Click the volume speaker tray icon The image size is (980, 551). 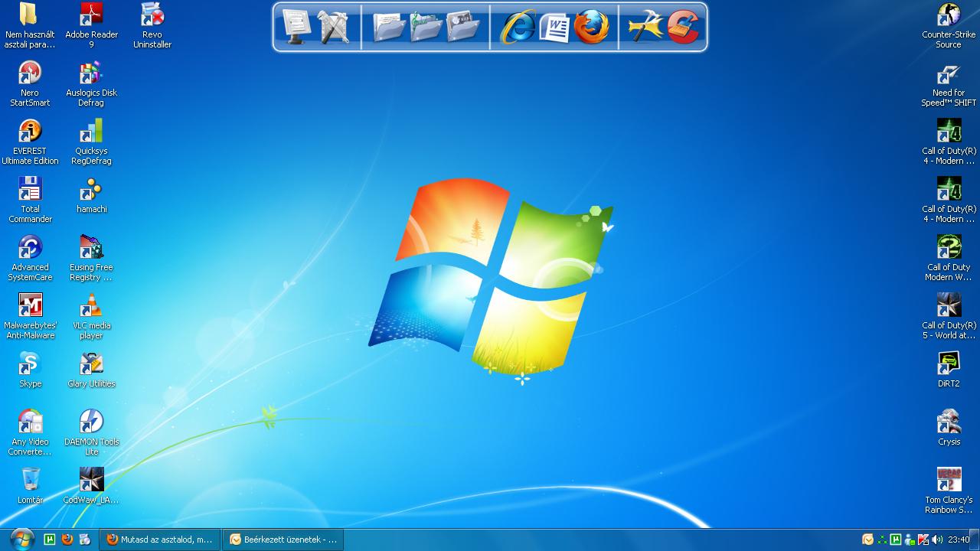937,540
